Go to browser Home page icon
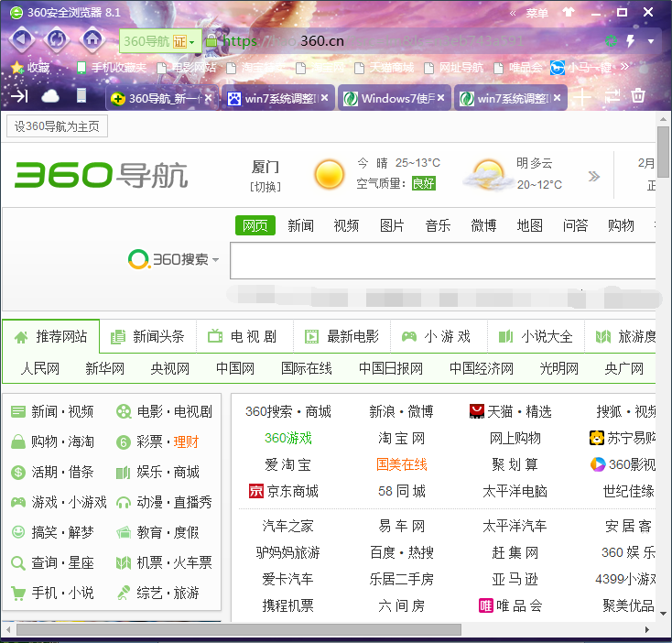The width and height of the screenshot is (672, 643). tap(92, 40)
